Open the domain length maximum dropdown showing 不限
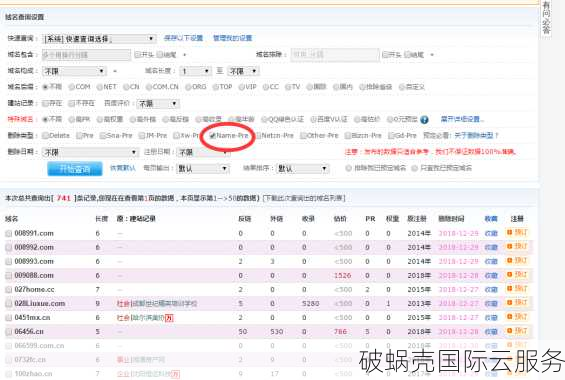 click(243, 71)
